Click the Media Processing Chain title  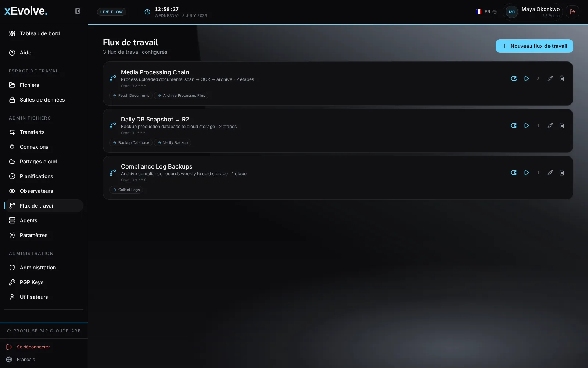(x=155, y=72)
